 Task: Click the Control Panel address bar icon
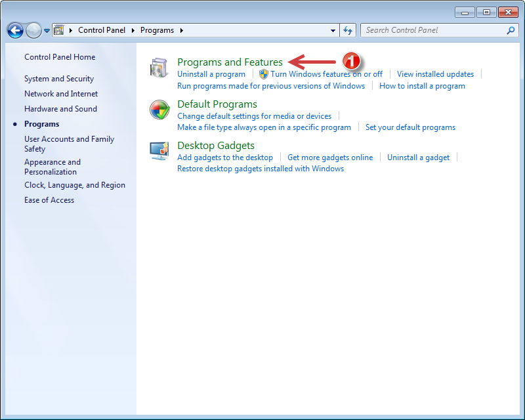point(58,30)
